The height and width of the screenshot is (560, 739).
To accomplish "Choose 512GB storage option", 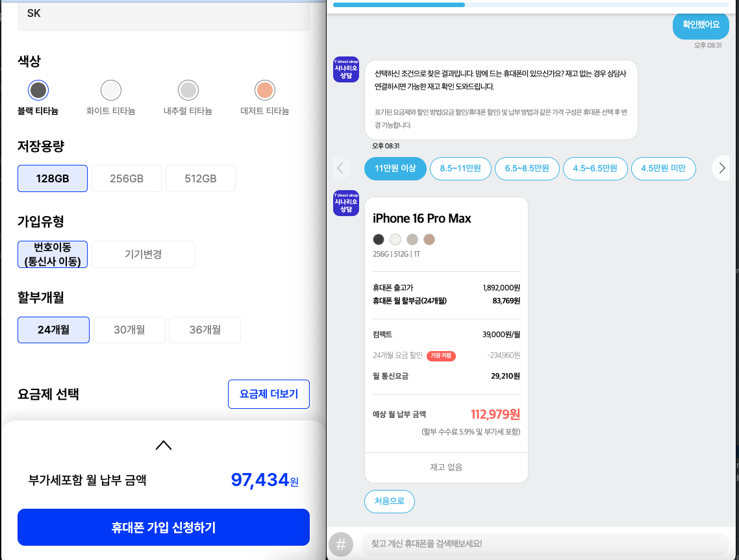I will [200, 178].
